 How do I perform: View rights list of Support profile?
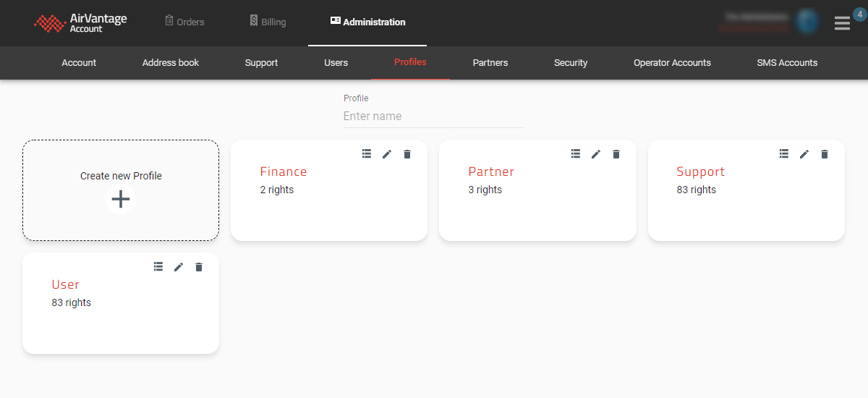point(784,154)
